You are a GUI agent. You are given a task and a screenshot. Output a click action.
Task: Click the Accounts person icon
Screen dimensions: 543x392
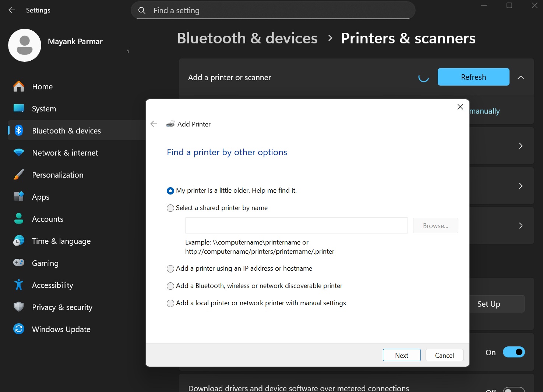[18, 219]
